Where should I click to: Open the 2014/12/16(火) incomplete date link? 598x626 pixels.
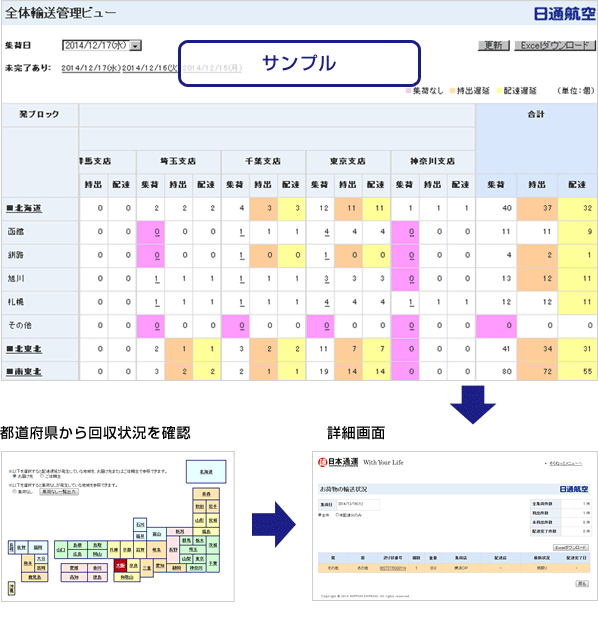pos(150,68)
